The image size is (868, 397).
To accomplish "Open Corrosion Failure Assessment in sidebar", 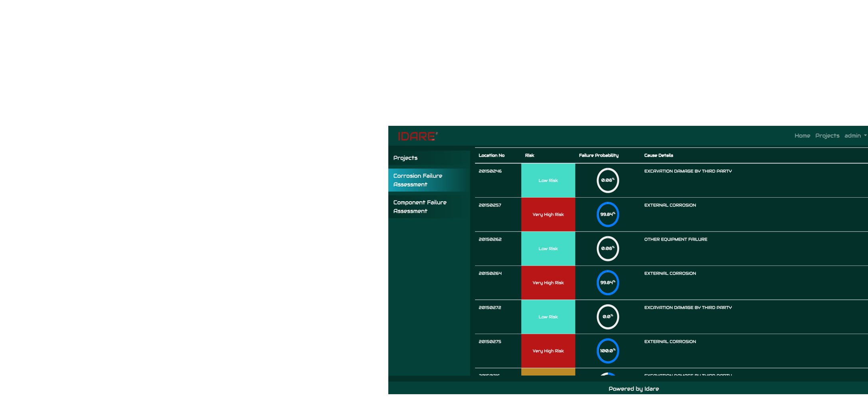I will [x=429, y=180].
